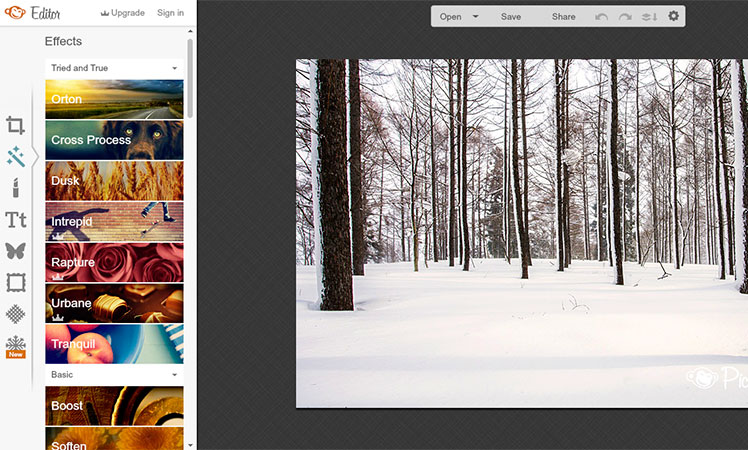This screenshot has width=748, height=450.
Task: Click the Sign in link
Action: [171, 13]
